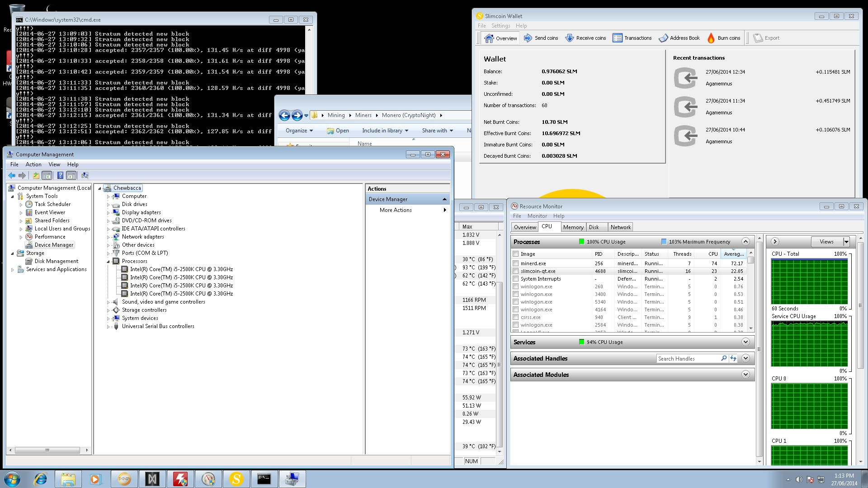This screenshot has width=868, height=488.
Task: Click Burn coins flame icon
Action: (x=711, y=38)
